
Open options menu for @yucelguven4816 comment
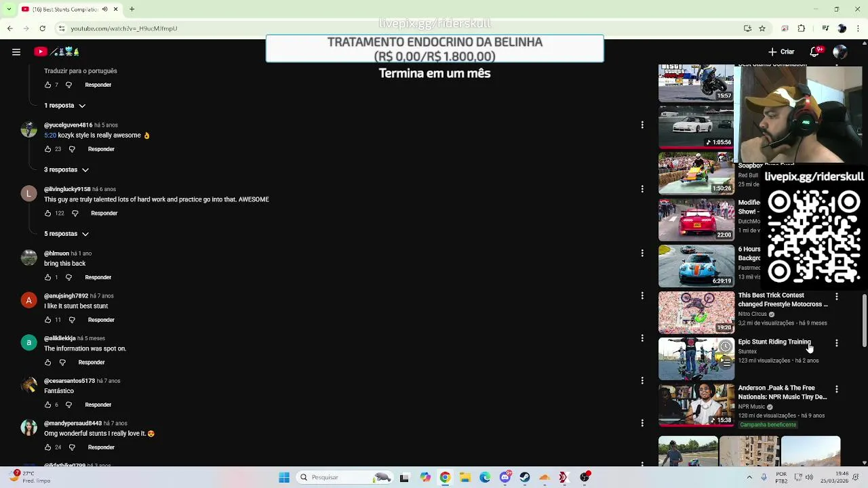pos(642,125)
